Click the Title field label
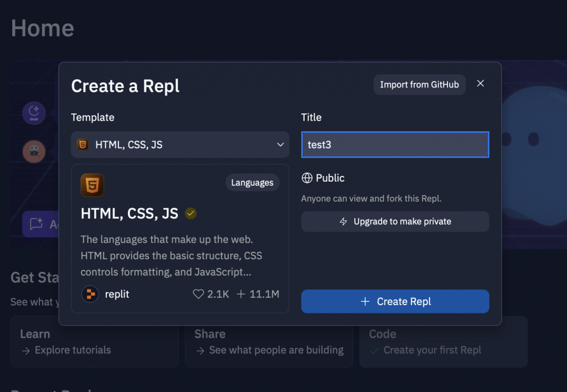 click(x=311, y=117)
